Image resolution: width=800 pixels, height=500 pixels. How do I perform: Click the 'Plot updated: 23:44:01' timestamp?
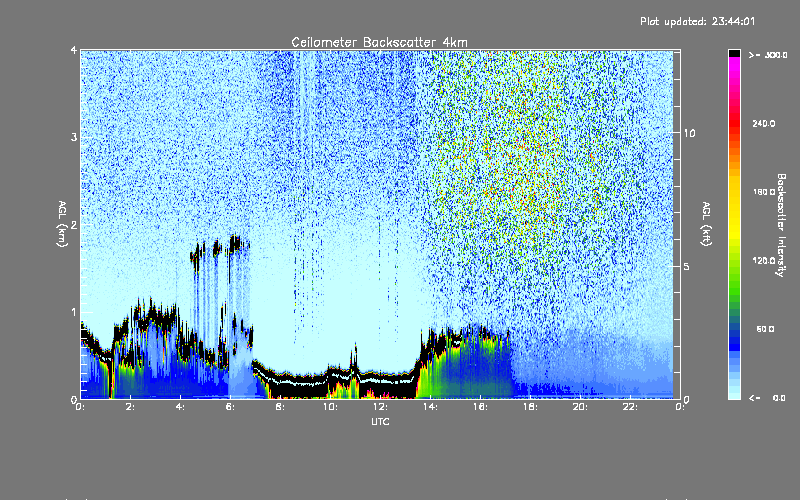697,21
